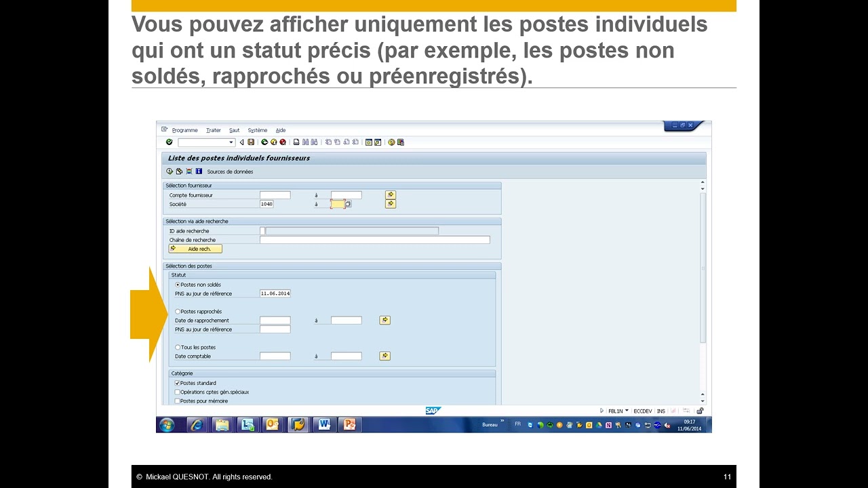Click the Windows Start button
Screen dimensions: 868x488
167,425
